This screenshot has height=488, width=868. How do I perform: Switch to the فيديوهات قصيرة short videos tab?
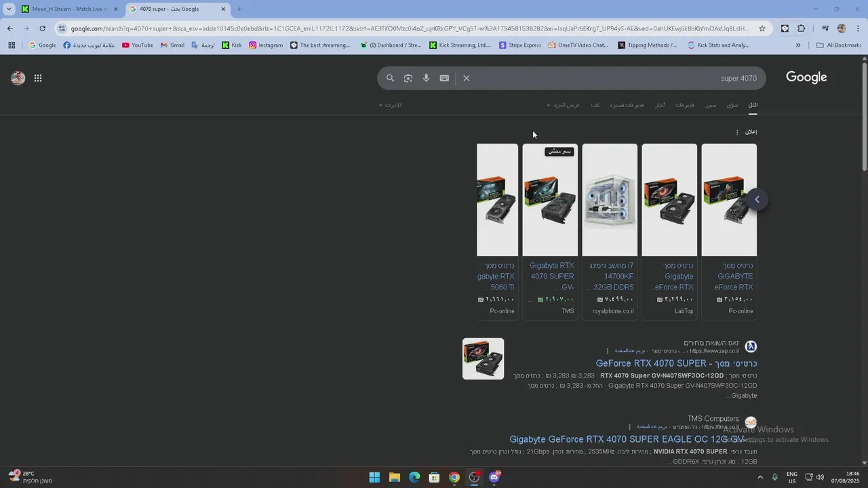627,105
